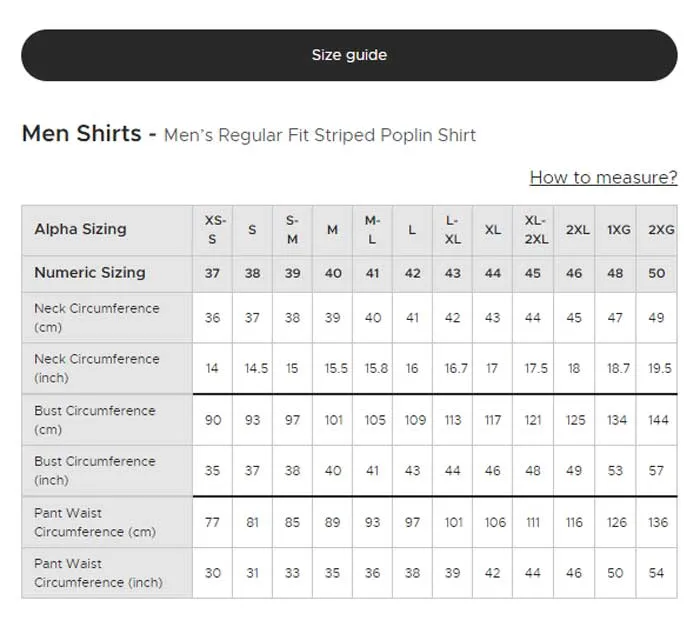Select the XL-2XL alpha size header
Image resolution: width=700 pixels, height=627 pixels.
pyautogui.click(x=533, y=230)
